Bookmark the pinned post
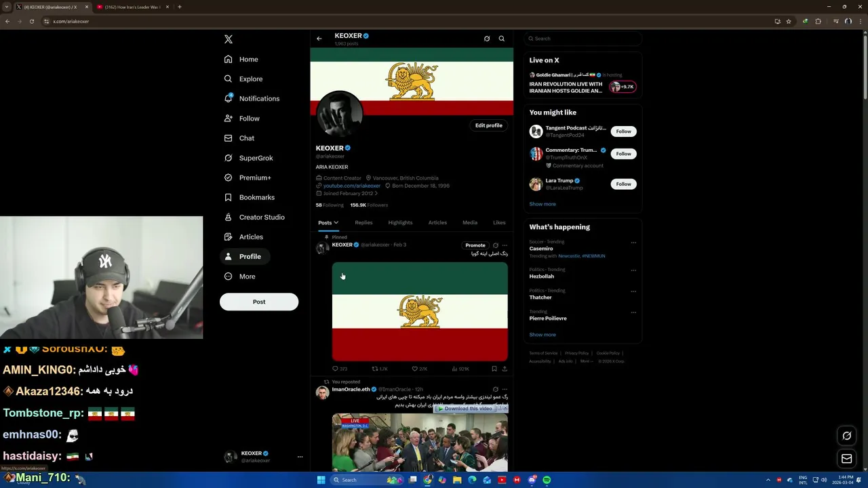This screenshot has height=488, width=868. (494, 369)
